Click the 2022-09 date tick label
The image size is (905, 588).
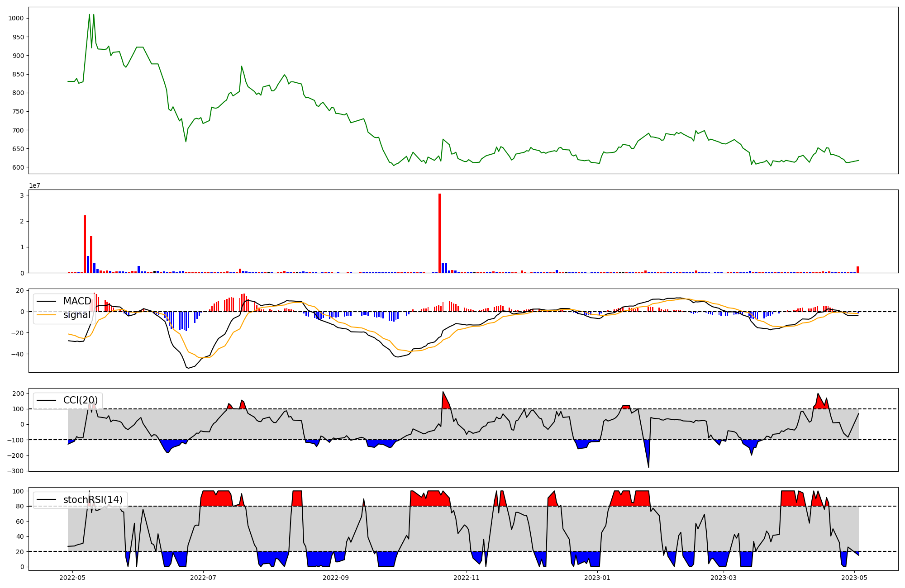click(x=336, y=578)
